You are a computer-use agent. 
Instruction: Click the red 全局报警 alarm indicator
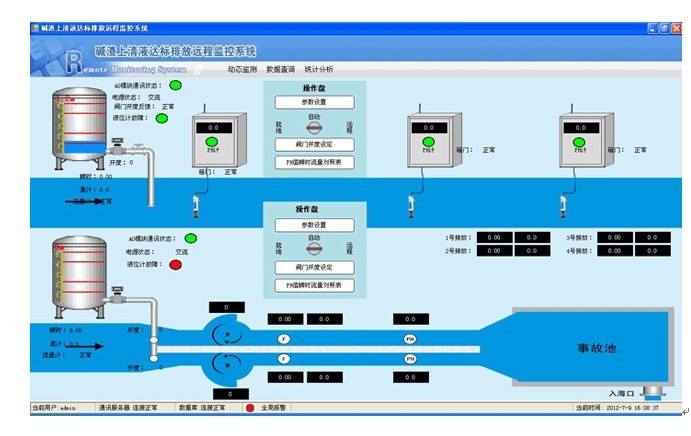tap(250, 408)
